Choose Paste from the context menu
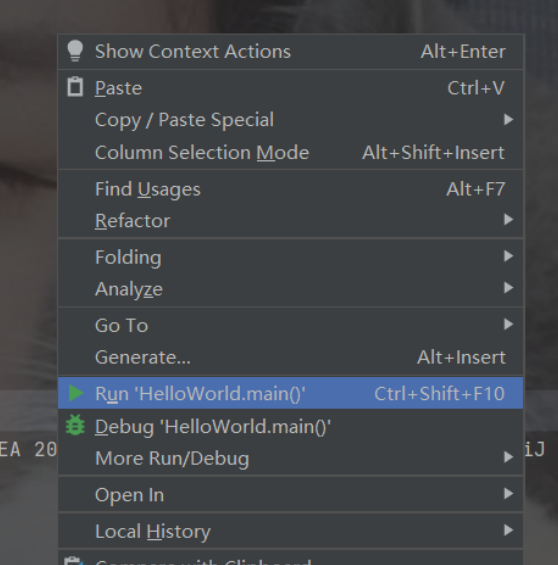The width and height of the screenshot is (558, 565). (x=290, y=88)
